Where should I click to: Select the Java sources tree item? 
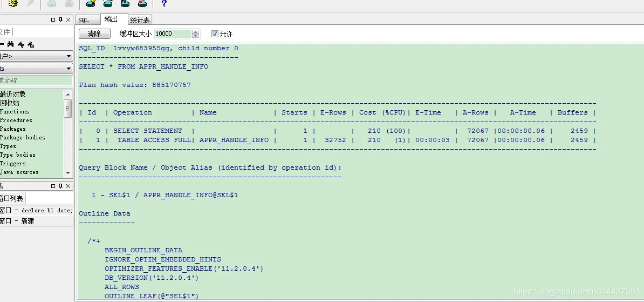[x=19, y=172]
